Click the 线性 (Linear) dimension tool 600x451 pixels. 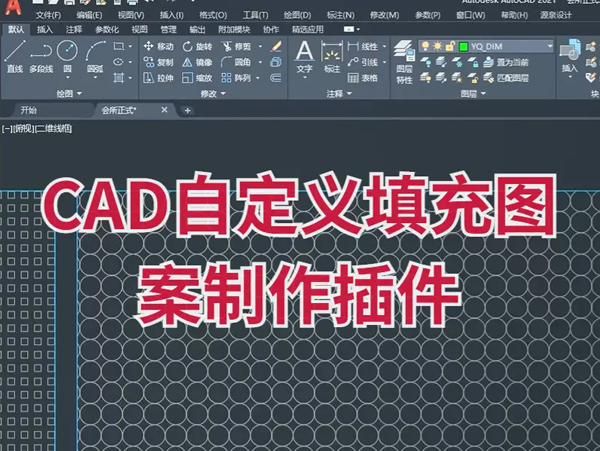(363, 47)
